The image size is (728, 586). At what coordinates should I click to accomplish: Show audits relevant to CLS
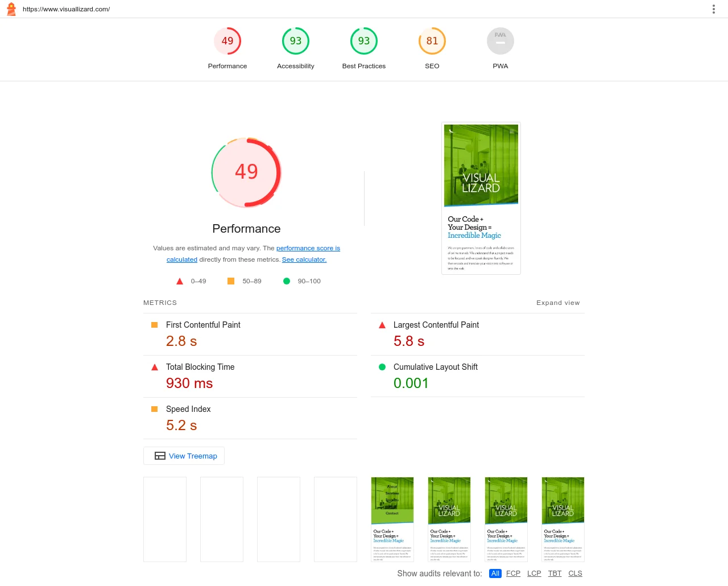575,573
